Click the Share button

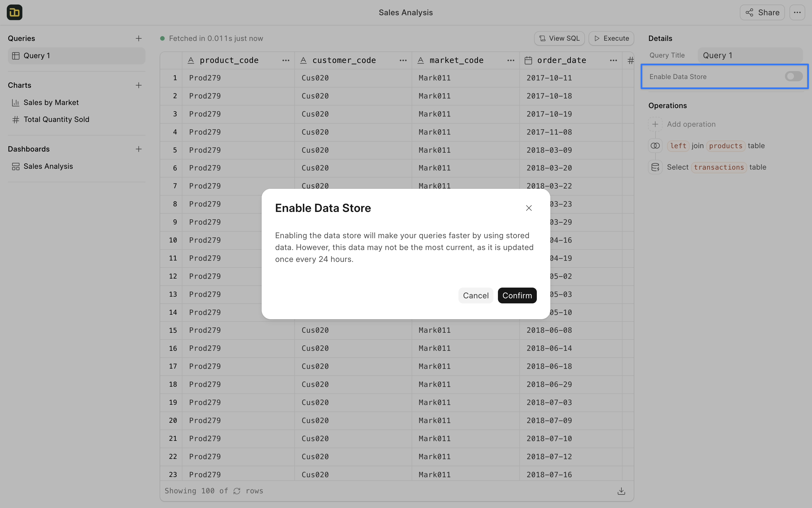tap(762, 12)
